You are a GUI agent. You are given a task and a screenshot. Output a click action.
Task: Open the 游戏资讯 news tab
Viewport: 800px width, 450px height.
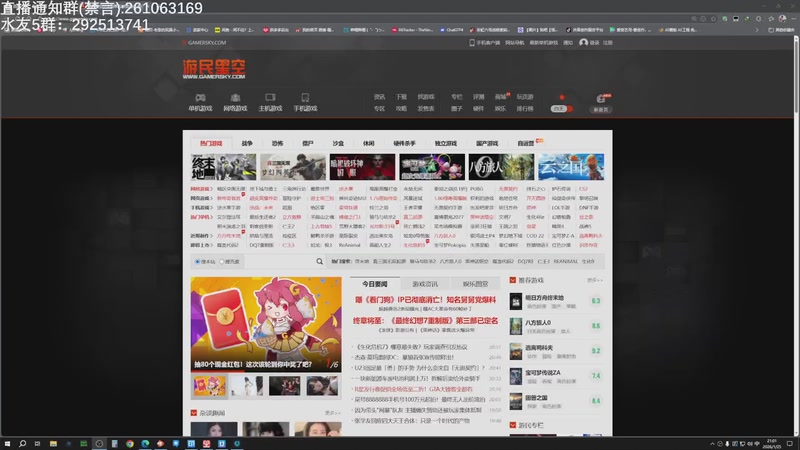tap(425, 284)
